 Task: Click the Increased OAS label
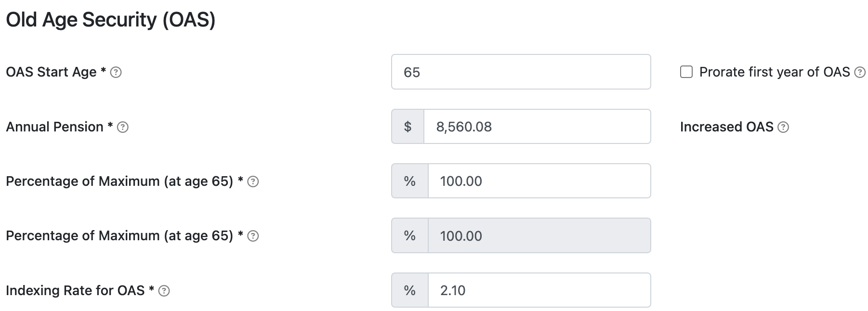tap(726, 127)
